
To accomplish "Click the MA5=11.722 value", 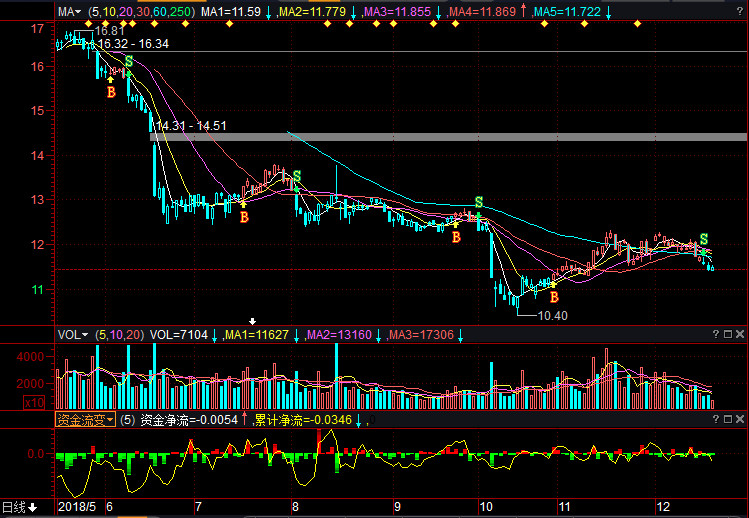I will (567, 12).
